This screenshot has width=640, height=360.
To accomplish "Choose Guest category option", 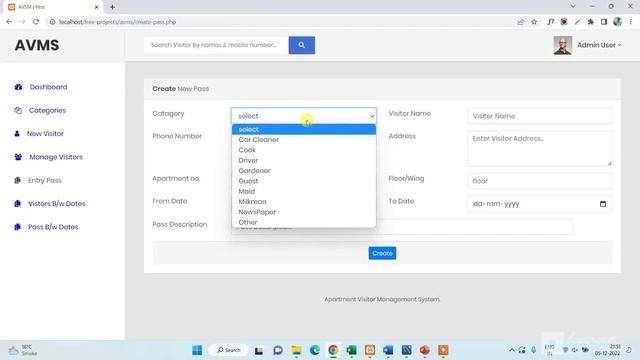I will point(304,181).
